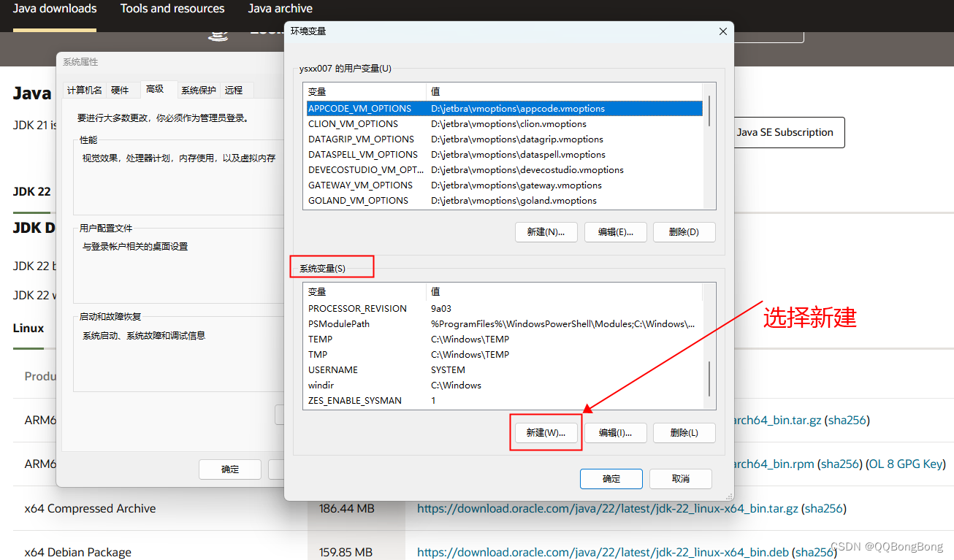Select GATEWAY_VM_OPTIONS user variable row
Viewport: 954px width, 560px height.
[x=503, y=185]
